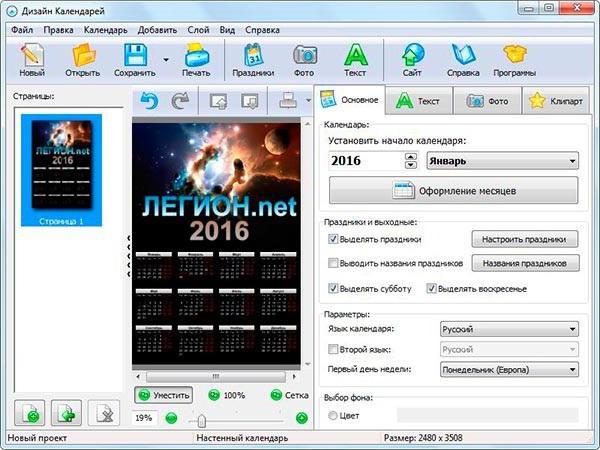Click the Цвет background color bar

pyautogui.click(x=488, y=415)
